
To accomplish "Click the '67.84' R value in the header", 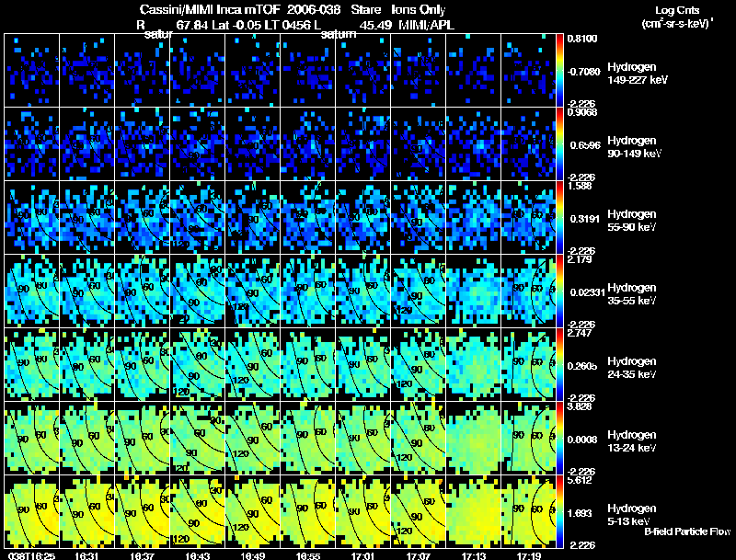I will coord(192,26).
